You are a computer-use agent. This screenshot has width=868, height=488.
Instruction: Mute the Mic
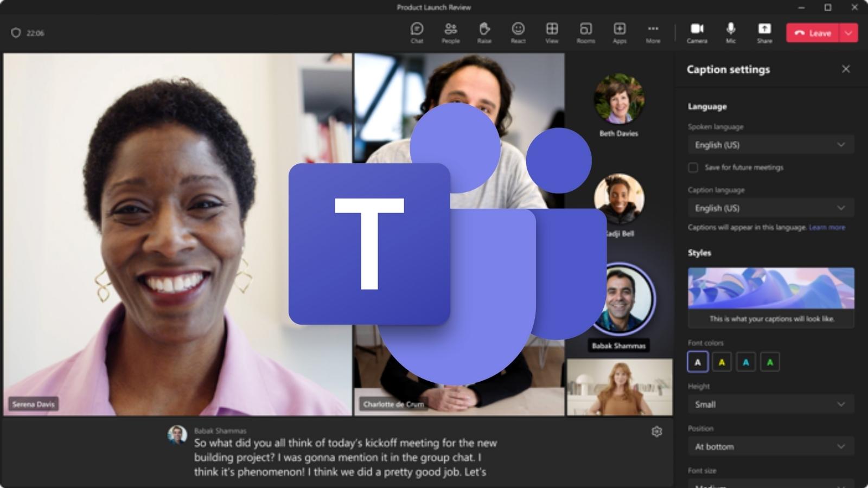(x=731, y=33)
